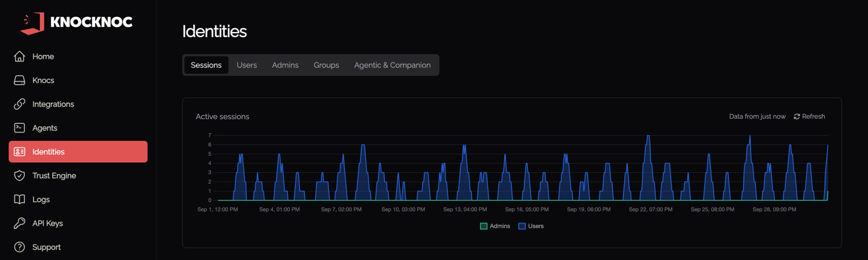This screenshot has height=260, width=868.
Task: Switch to the Admins tab
Action: (x=285, y=65)
